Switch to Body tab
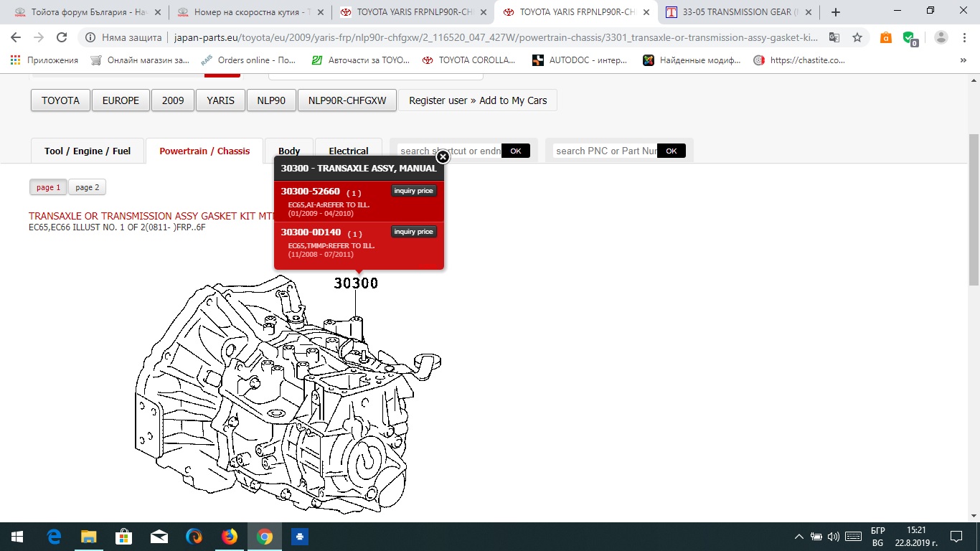Image resolution: width=980 pixels, height=551 pixels. (x=288, y=151)
